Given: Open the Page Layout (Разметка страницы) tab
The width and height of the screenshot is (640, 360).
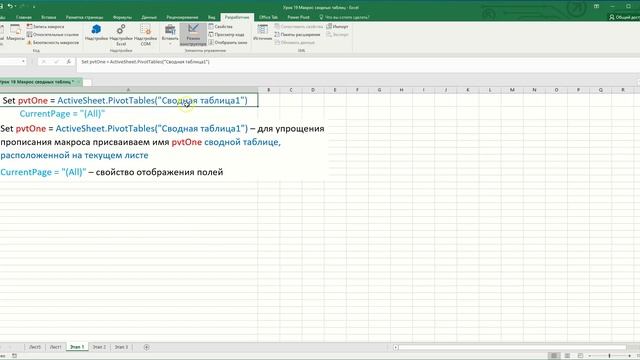Looking at the screenshot, I should (84, 17).
